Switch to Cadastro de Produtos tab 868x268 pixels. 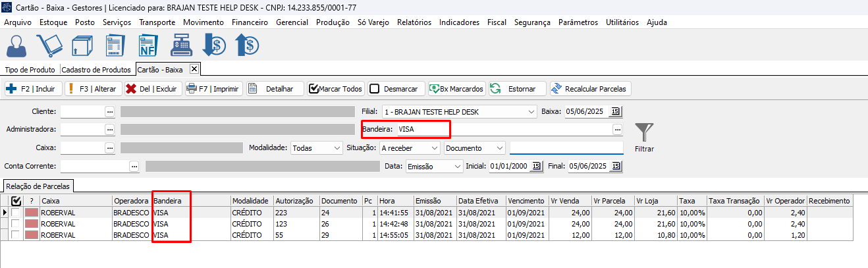pyautogui.click(x=96, y=69)
